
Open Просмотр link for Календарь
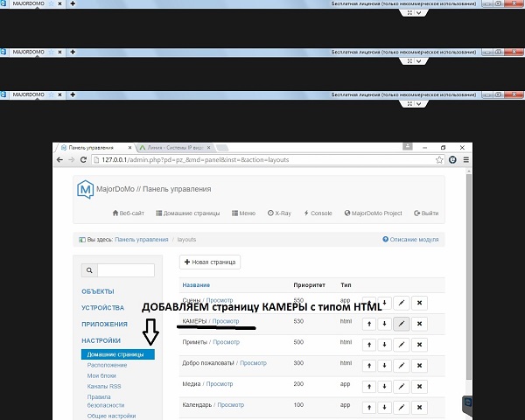click(231, 404)
